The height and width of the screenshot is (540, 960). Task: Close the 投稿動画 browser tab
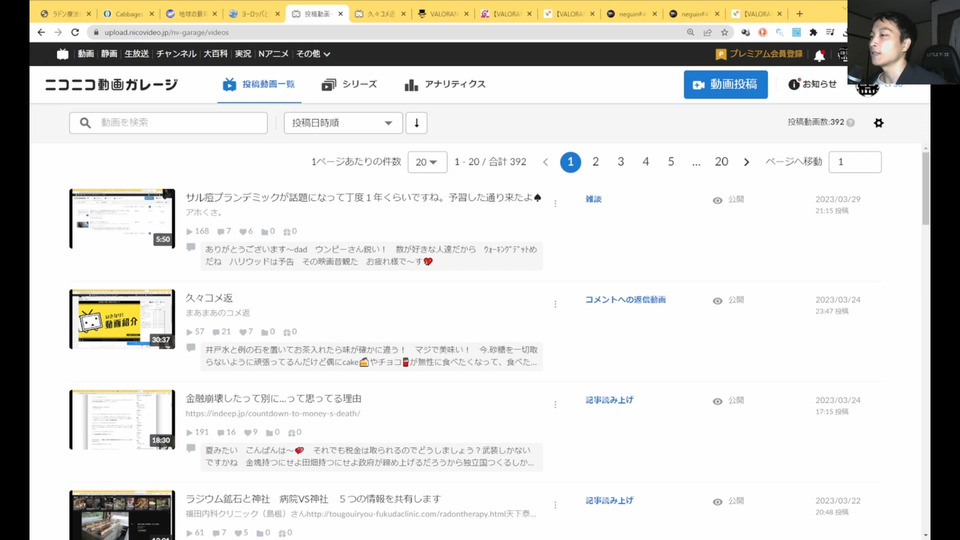(x=340, y=13)
